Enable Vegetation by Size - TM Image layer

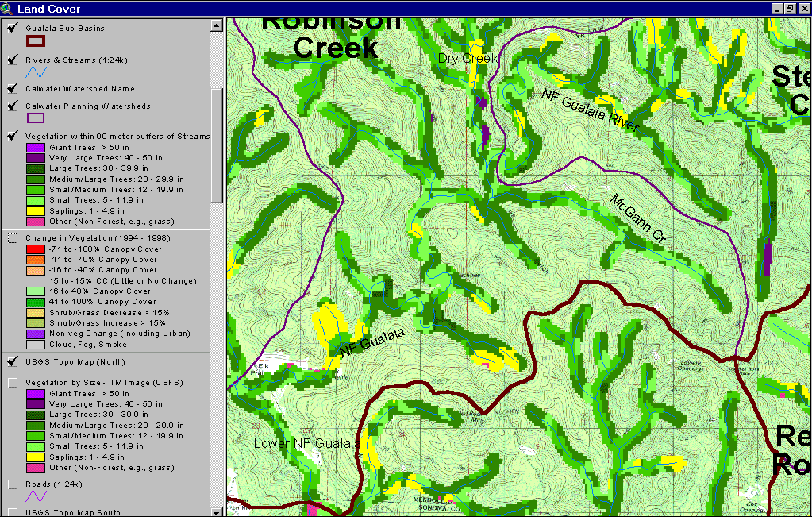coord(13,383)
